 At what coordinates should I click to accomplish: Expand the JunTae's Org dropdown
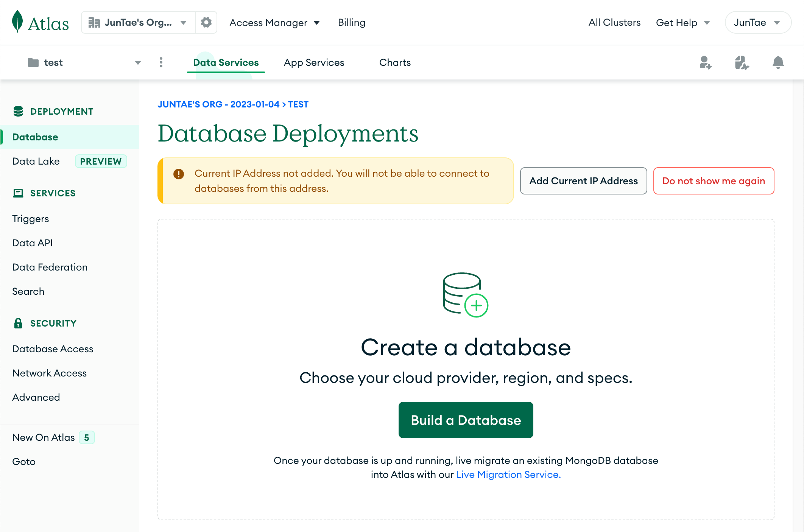[138, 23]
